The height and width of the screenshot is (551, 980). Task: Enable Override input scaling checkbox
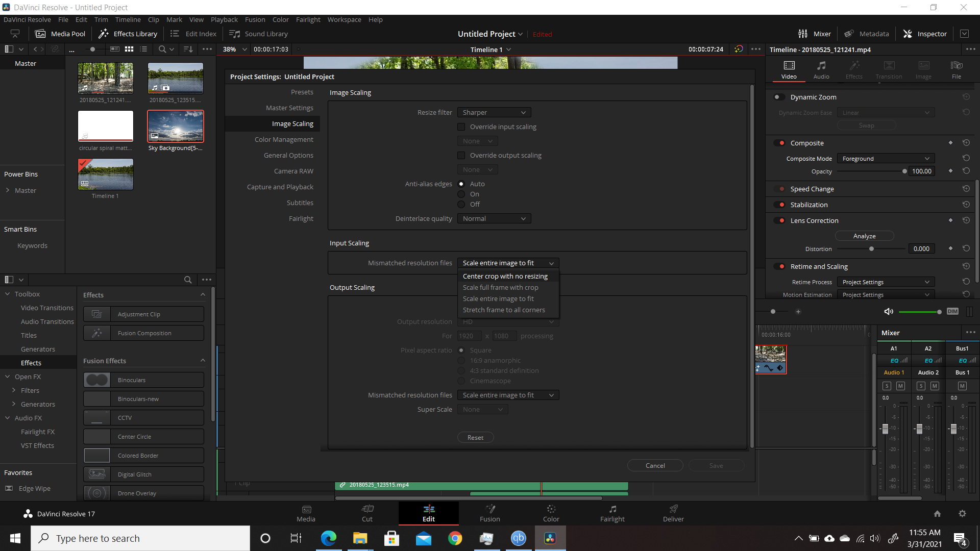461,127
